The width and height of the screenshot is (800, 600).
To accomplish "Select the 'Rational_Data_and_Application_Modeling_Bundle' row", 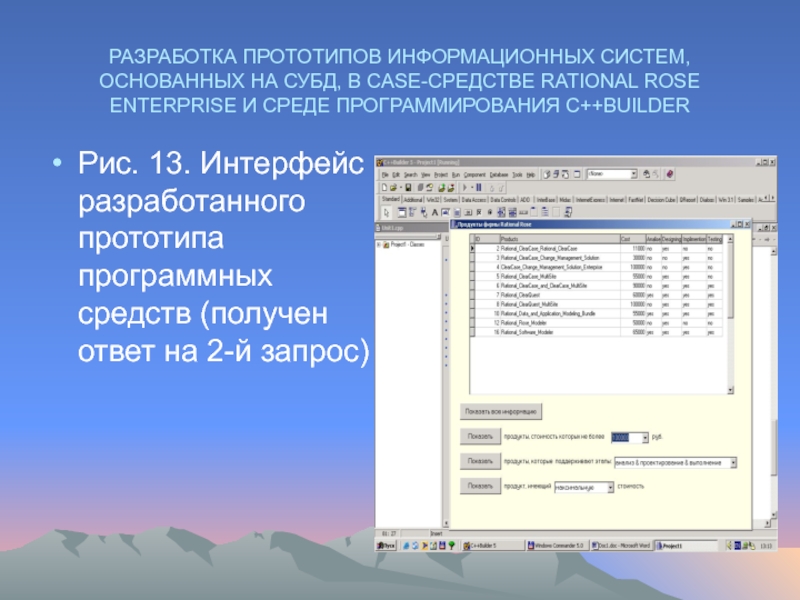I will pos(596,314).
